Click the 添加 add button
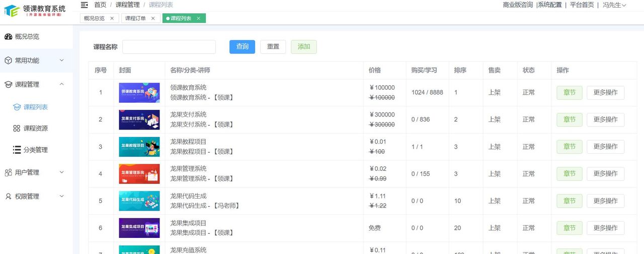 point(304,47)
